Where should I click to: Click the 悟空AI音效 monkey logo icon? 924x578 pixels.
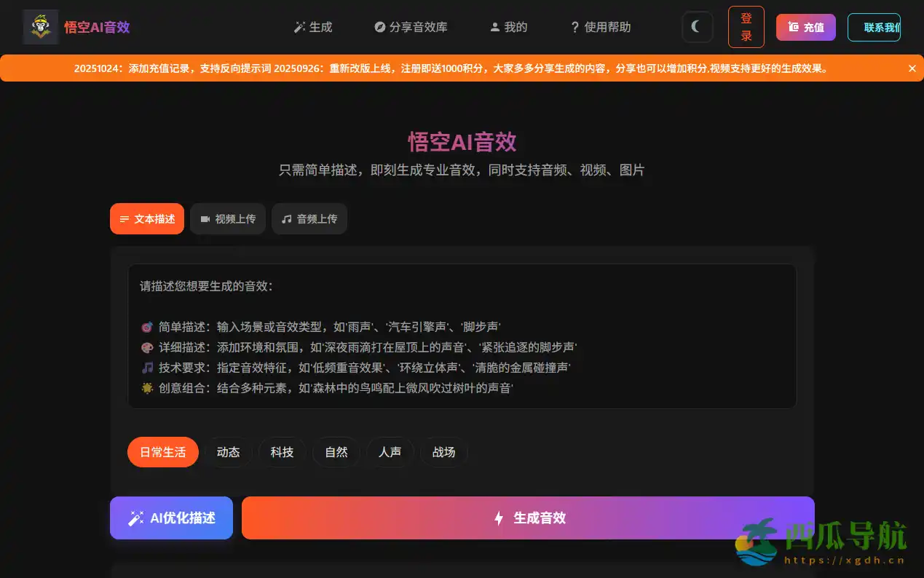coord(41,27)
